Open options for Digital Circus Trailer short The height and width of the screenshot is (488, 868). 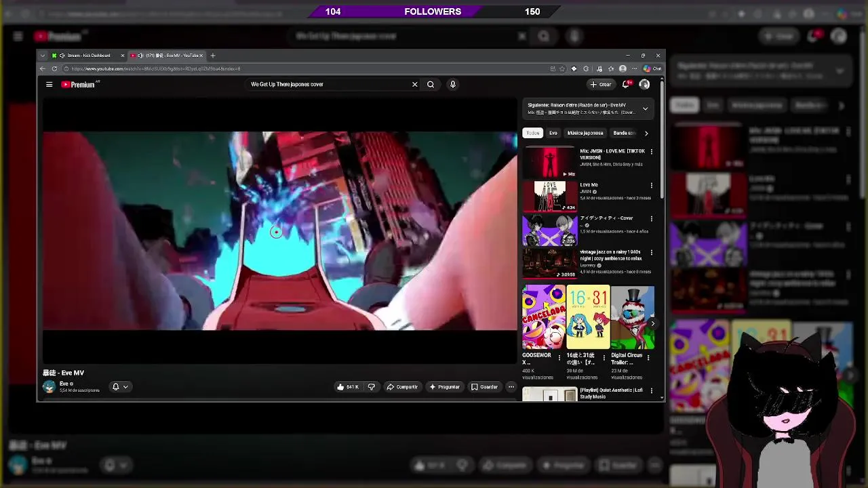[x=649, y=357]
